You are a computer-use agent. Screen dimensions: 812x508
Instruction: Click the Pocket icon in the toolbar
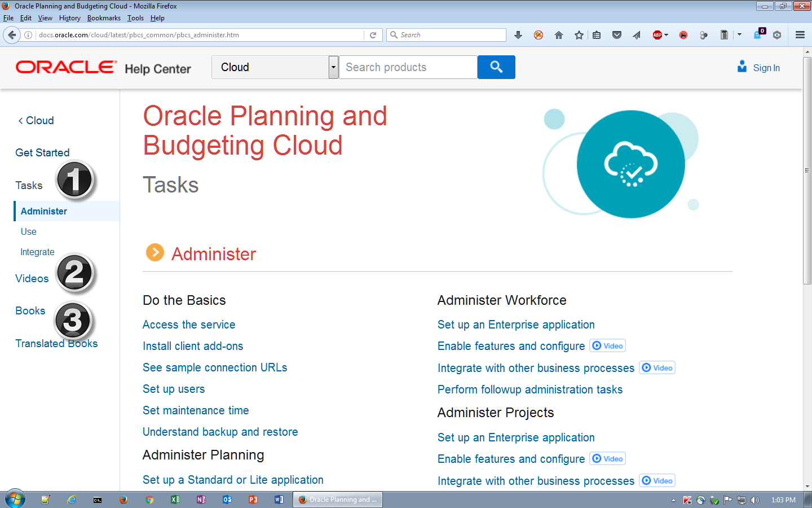click(617, 35)
